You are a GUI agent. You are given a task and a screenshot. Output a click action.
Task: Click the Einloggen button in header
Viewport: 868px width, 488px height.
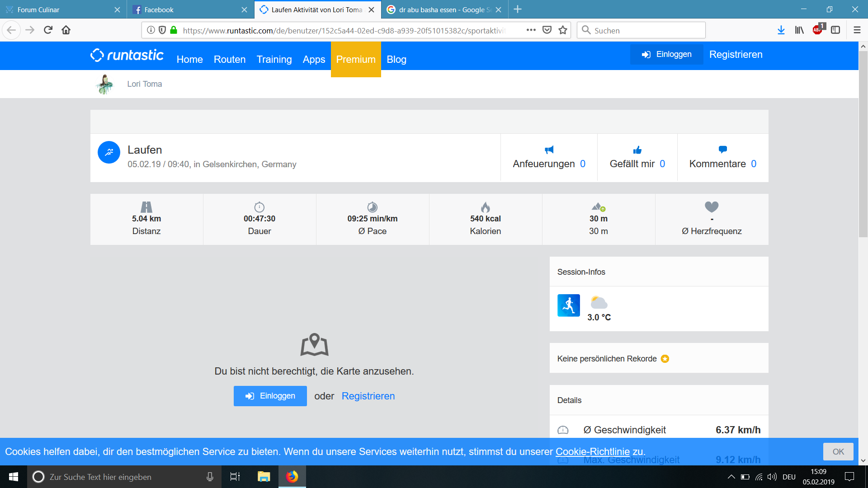coord(666,54)
